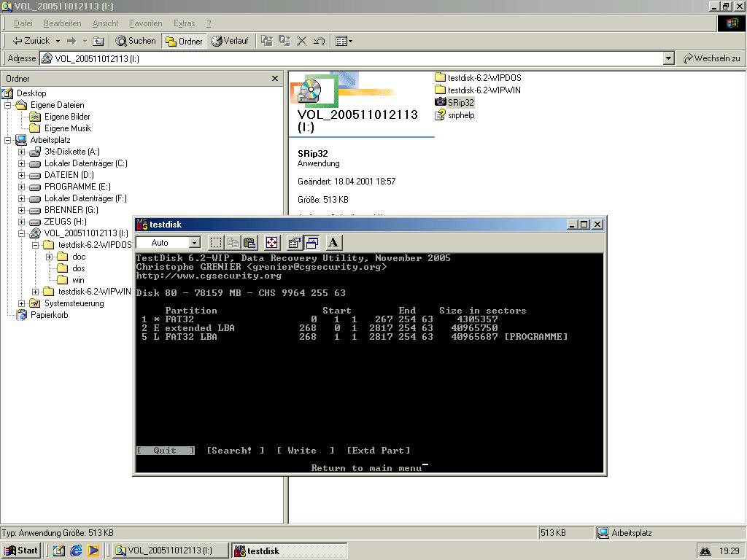Click the Undo icon in Explorer toolbar
The height and width of the screenshot is (560, 747).
pos(319,42)
